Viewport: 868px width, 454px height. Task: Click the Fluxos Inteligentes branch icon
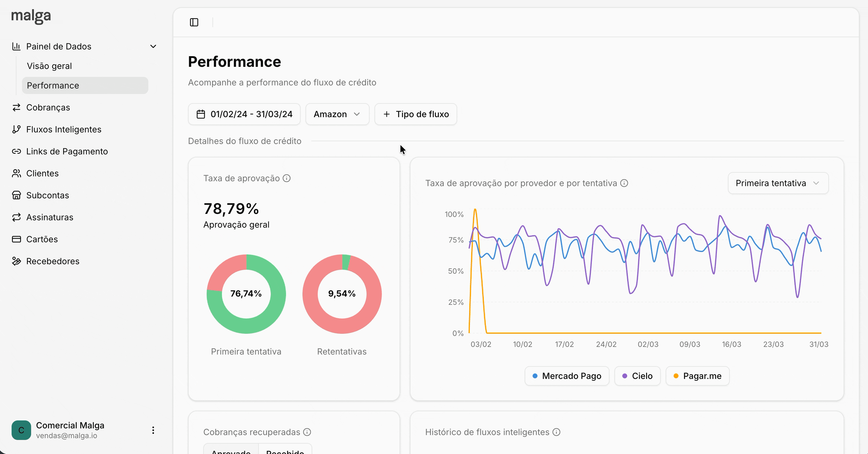click(x=16, y=129)
